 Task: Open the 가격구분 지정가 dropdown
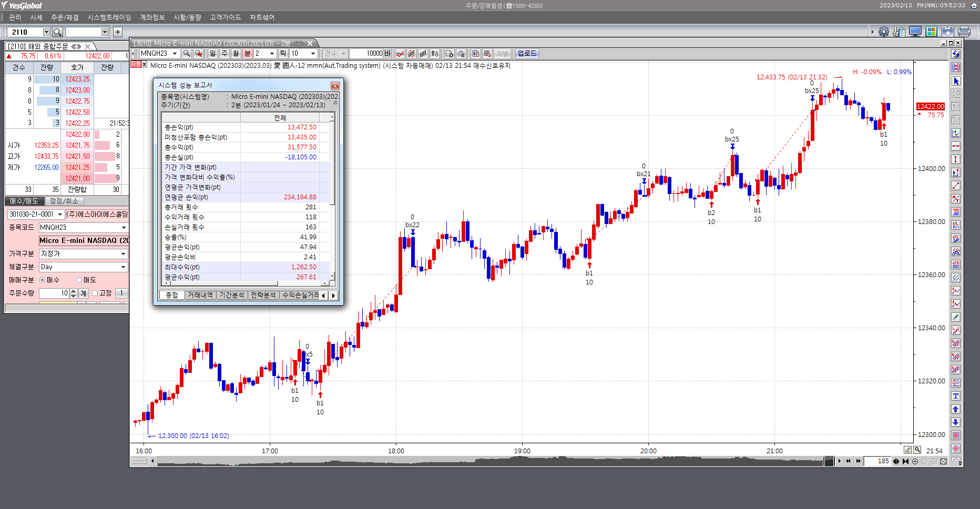point(83,254)
